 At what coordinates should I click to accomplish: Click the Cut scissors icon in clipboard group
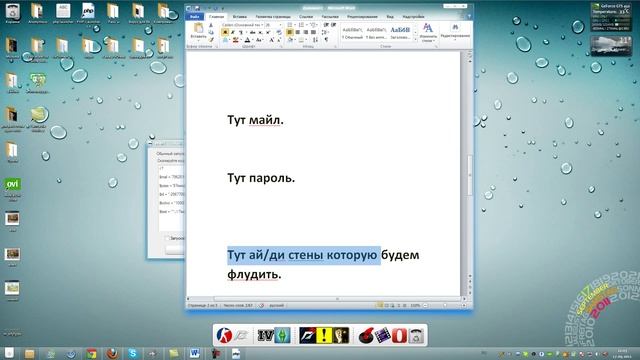click(211, 25)
